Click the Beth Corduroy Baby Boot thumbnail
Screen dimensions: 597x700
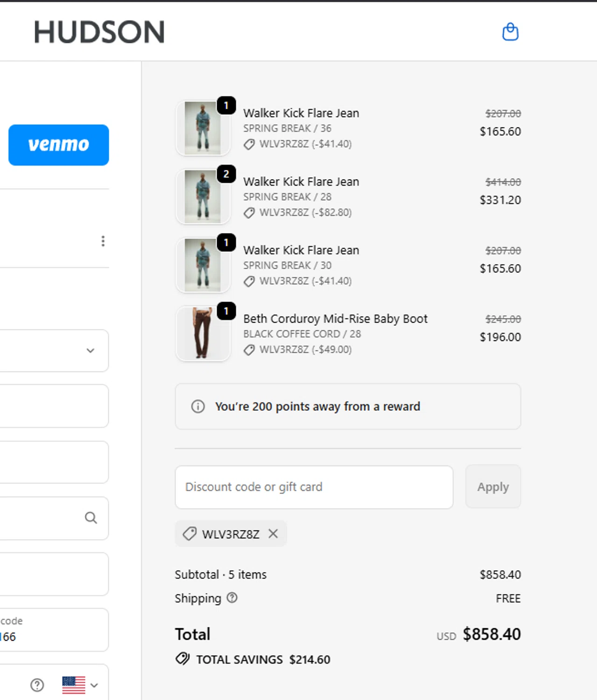tap(203, 333)
